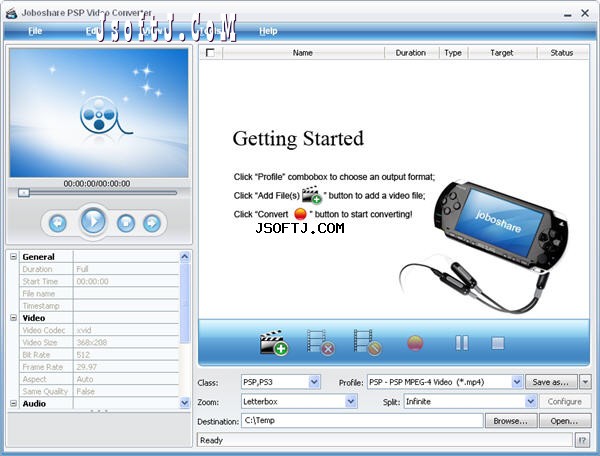600x456 pixels.
Task: Select the Video Size value 368x208
Action: 126,342
